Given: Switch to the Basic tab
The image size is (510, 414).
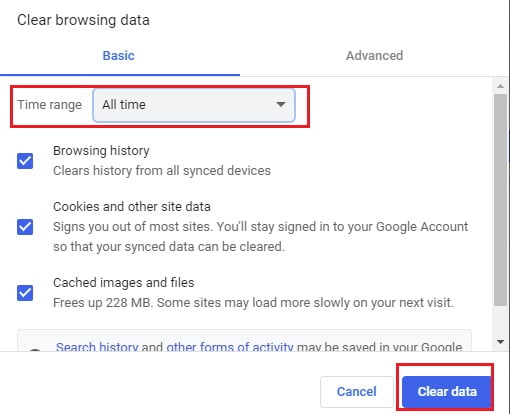Looking at the screenshot, I should click(x=119, y=56).
